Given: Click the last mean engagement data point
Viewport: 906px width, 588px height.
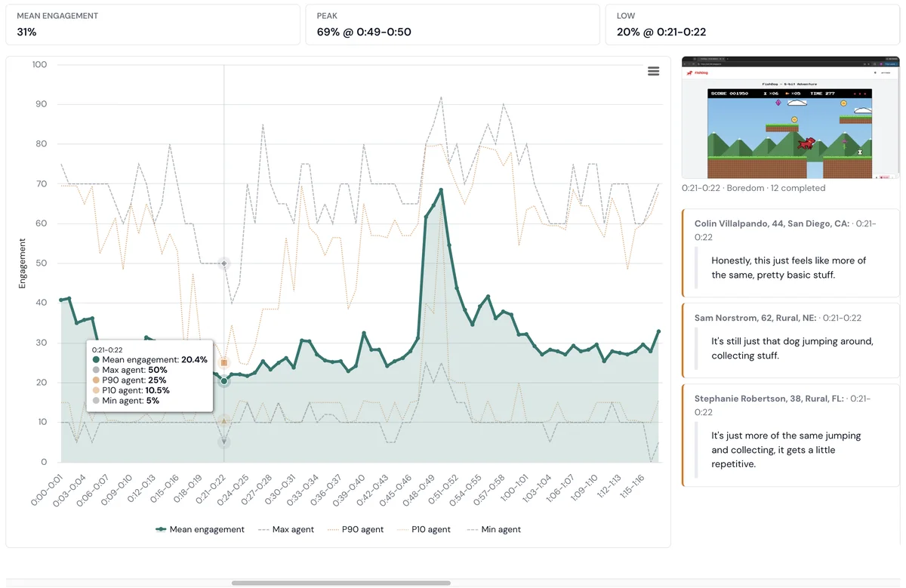Looking at the screenshot, I should (658, 331).
